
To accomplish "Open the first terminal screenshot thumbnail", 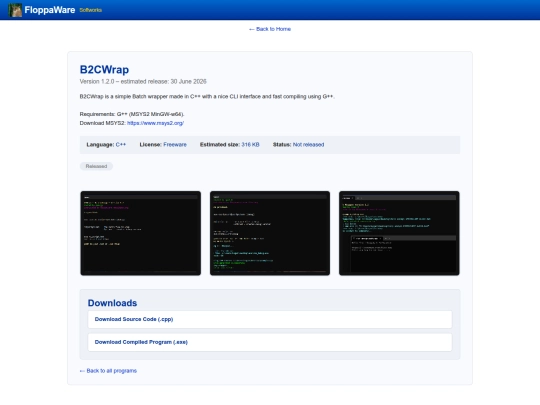I will click(x=141, y=233).
